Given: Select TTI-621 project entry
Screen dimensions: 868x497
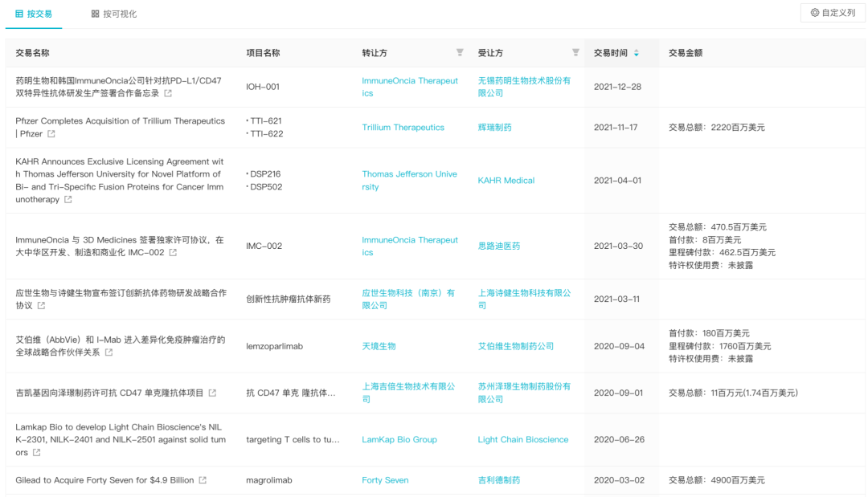Looking at the screenshot, I should [x=264, y=120].
